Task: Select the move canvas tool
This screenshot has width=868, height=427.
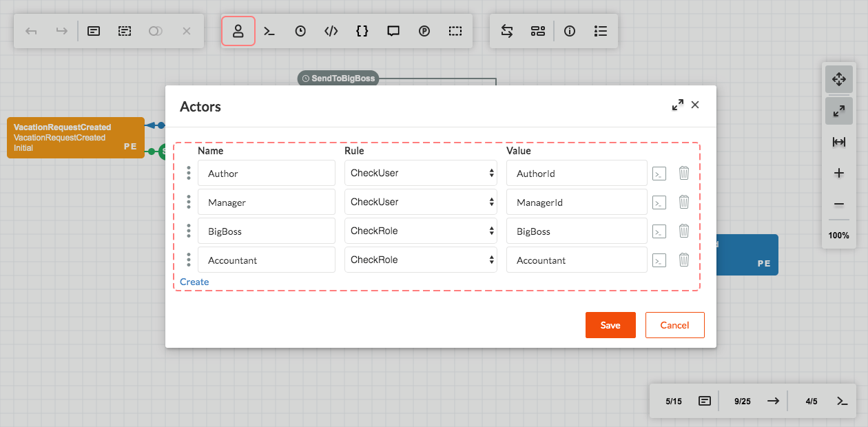Action: click(x=839, y=79)
